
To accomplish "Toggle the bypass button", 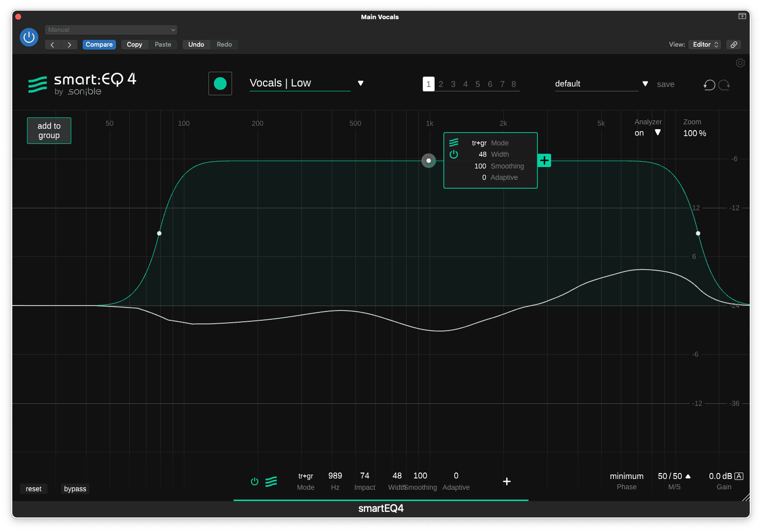I will pyautogui.click(x=75, y=489).
